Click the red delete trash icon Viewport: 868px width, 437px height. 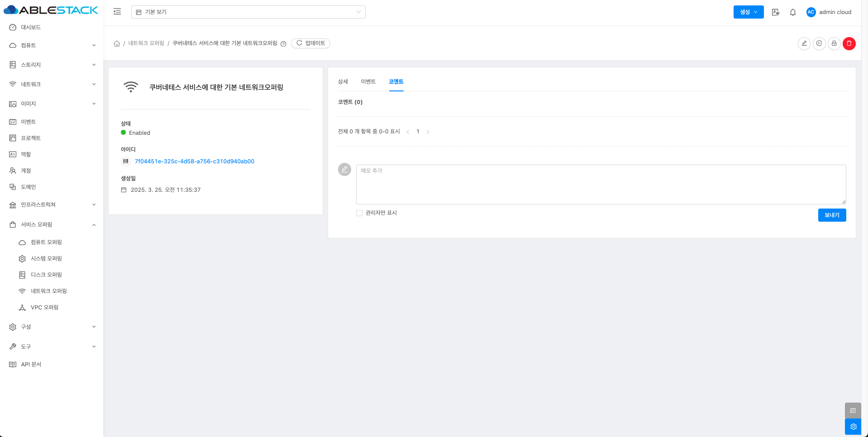[x=849, y=43]
